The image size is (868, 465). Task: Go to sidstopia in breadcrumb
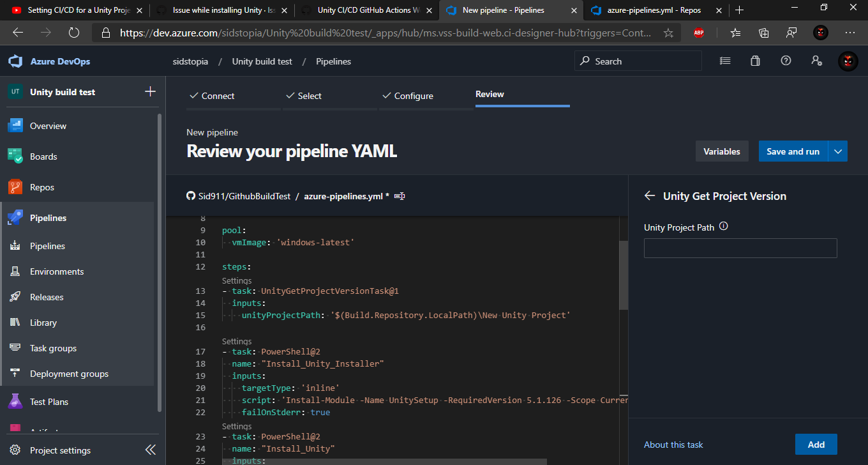click(190, 61)
